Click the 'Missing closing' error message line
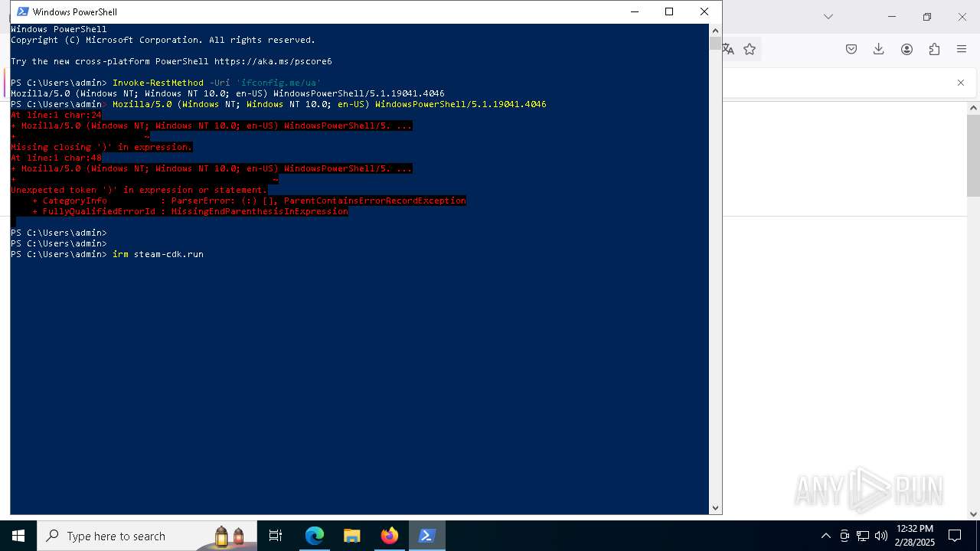980x551 pixels. (101, 147)
